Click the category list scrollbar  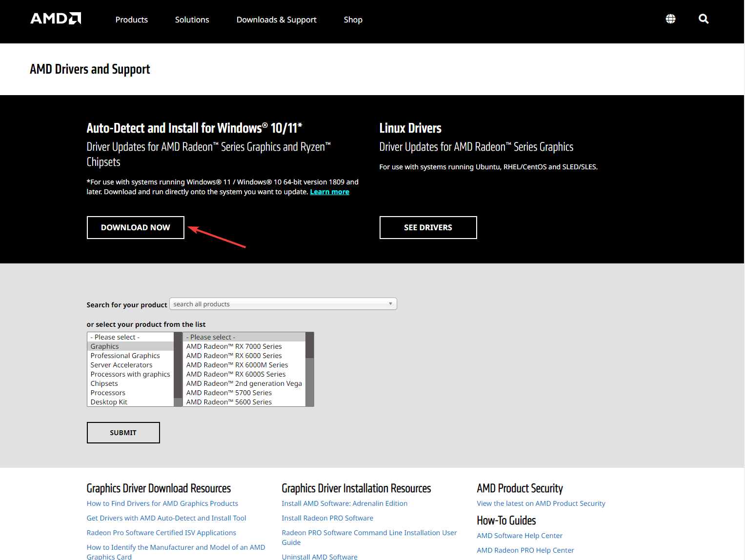pyautogui.click(x=178, y=369)
